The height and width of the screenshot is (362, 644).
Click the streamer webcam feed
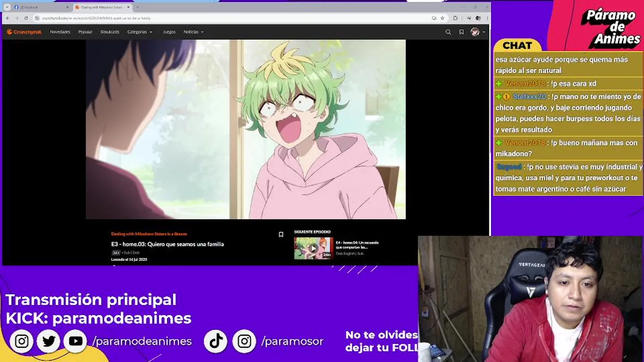[531, 299]
